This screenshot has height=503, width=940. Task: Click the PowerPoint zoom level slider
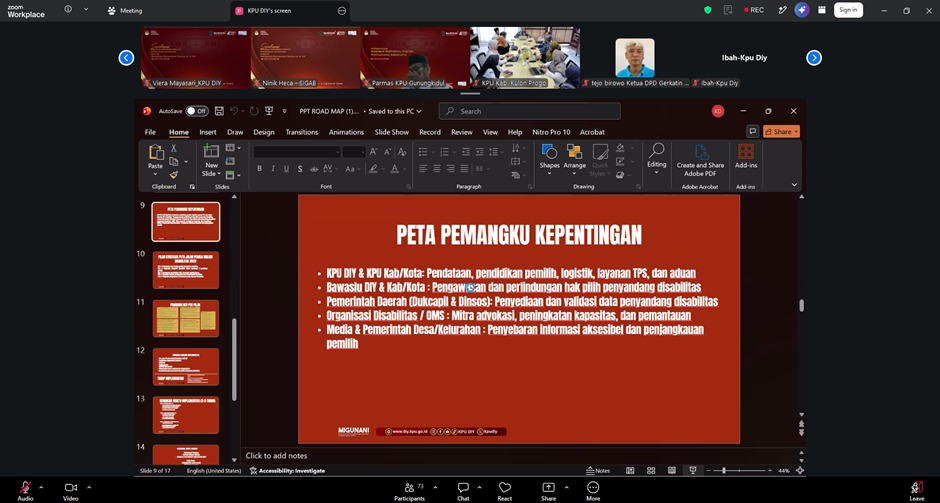(x=739, y=471)
